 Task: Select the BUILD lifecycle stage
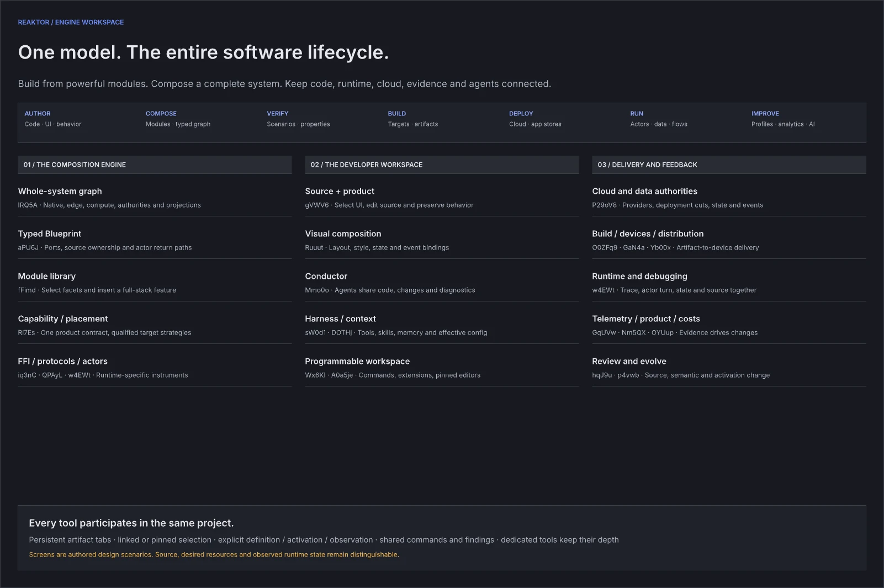pyautogui.click(x=397, y=113)
